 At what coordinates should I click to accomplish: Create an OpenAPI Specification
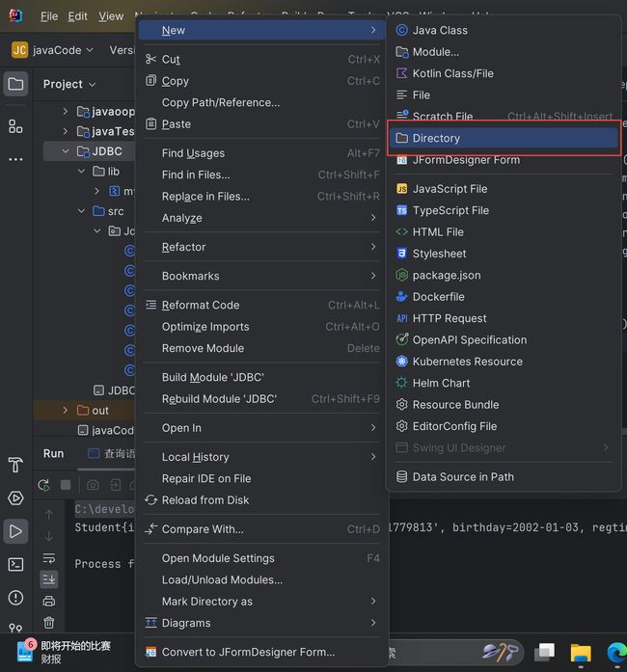pos(504,340)
